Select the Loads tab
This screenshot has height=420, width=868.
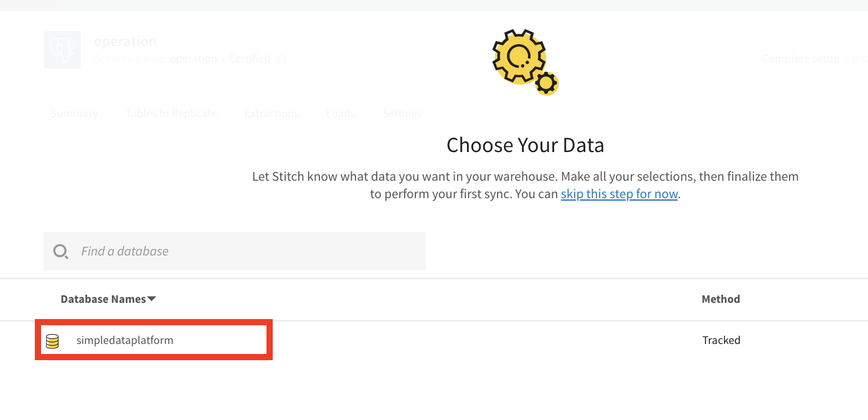click(x=341, y=113)
